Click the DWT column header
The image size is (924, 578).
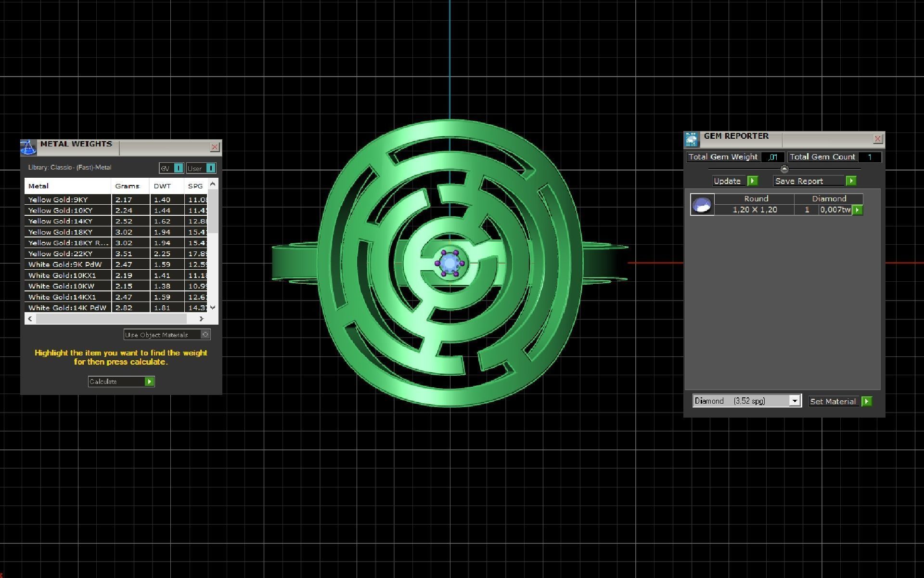click(167, 186)
